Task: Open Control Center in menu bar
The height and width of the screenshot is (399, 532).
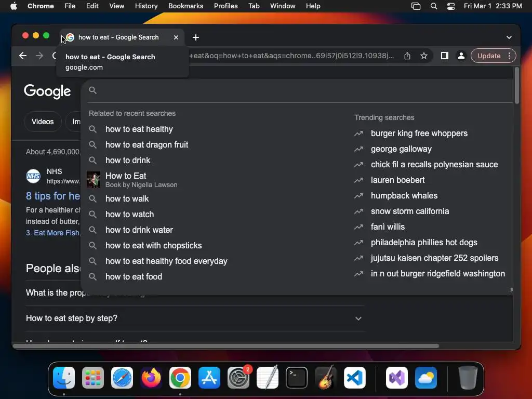Action: coord(451,6)
